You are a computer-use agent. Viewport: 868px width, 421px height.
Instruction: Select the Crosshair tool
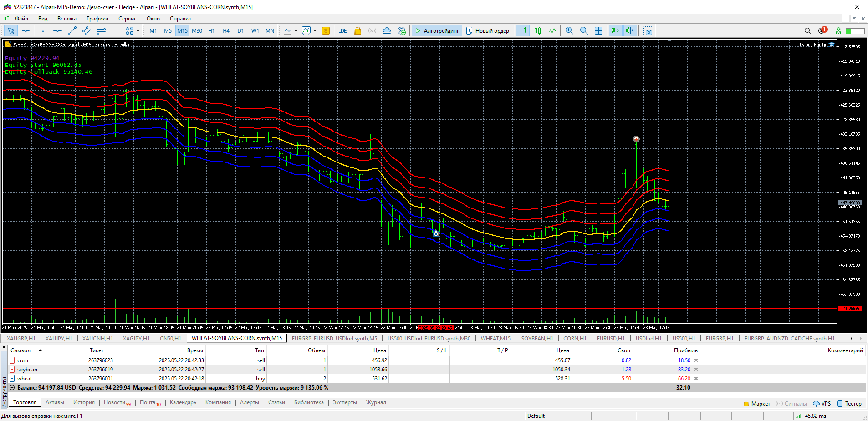26,31
